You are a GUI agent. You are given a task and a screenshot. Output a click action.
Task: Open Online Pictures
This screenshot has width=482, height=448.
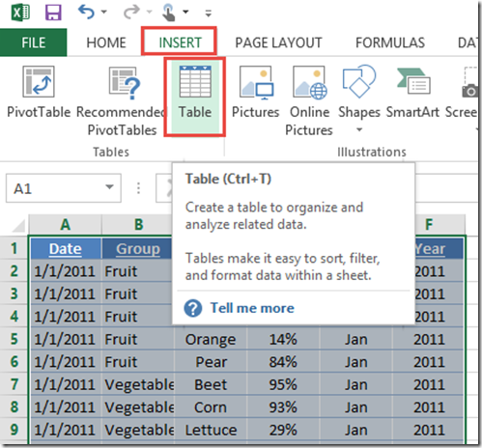click(x=309, y=101)
